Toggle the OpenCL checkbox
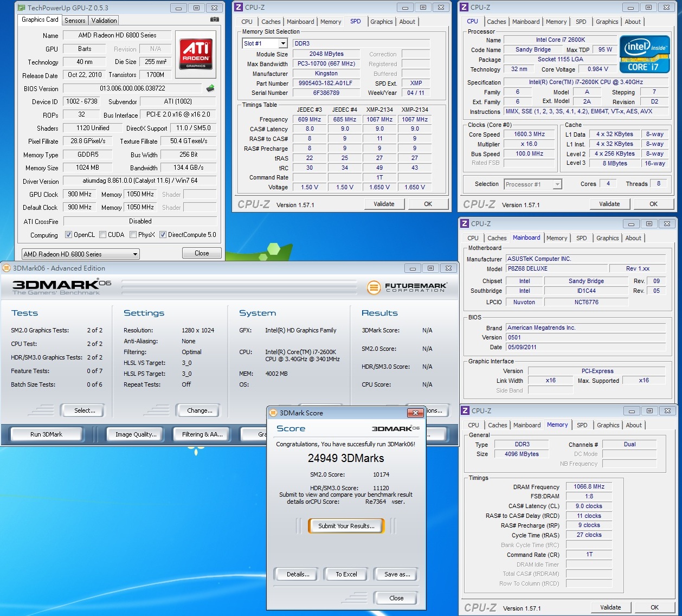682x616 pixels. pyautogui.click(x=68, y=235)
